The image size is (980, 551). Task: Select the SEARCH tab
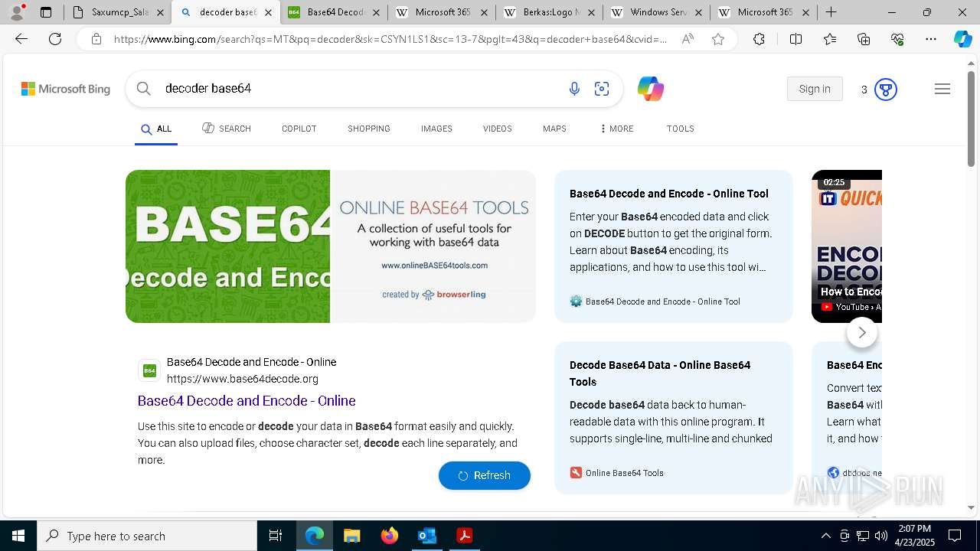pos(227,129)
